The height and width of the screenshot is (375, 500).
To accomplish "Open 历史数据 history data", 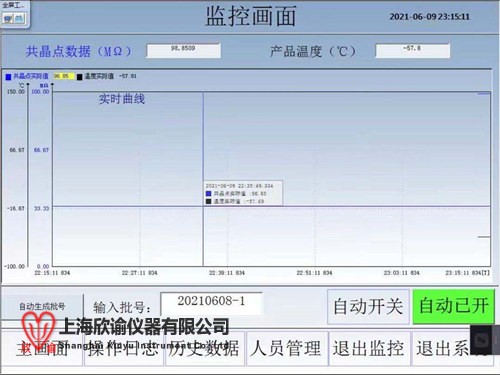I will 205,349.
